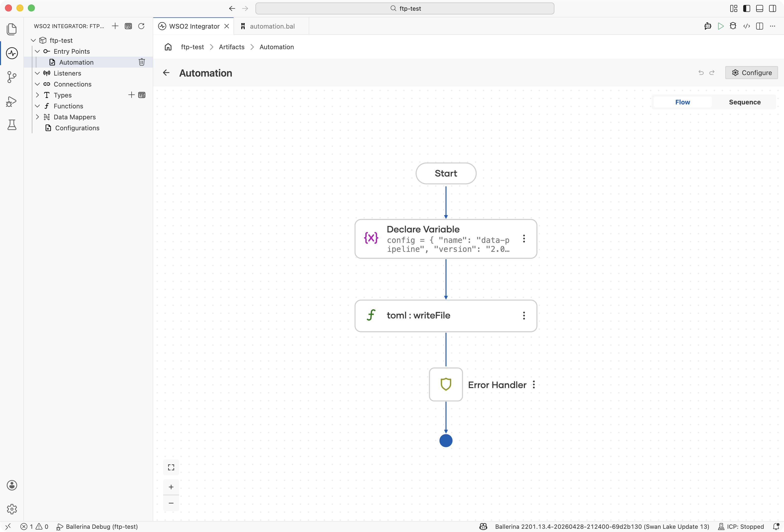
Task: Collapse the ftp-test project tree
Action: click(33, 41)
